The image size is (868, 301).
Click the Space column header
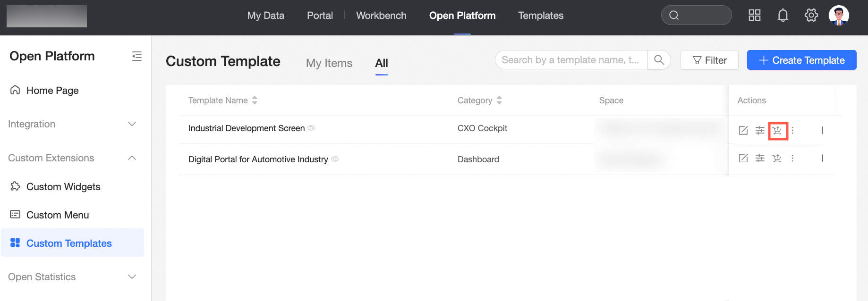pos(611,100)
